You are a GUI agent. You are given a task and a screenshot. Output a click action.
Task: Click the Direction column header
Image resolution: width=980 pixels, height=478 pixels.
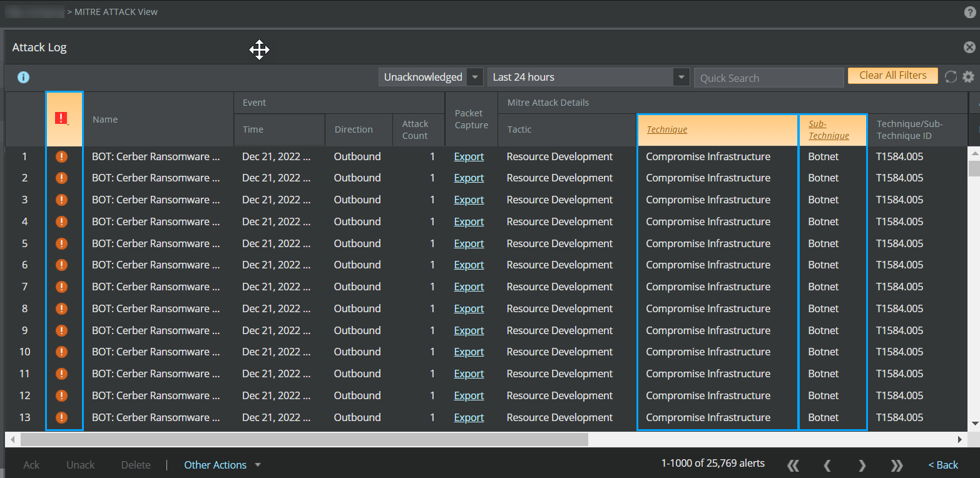point(359,130)
